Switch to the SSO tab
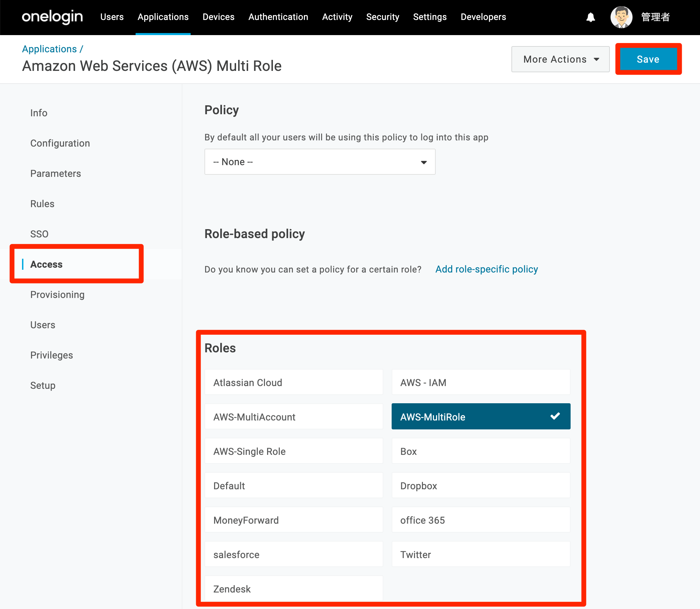Image resolution: width=700 pixels, height=609 pixels. [39, 234]
